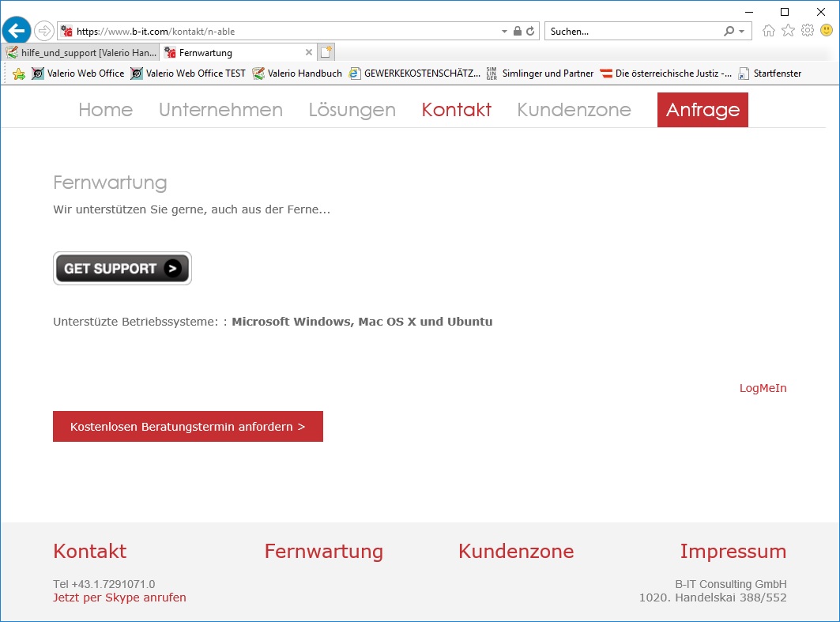This screenshot has width=840, height=622.
Task: Click the smiley feedback icon
Action: point(826,31)
